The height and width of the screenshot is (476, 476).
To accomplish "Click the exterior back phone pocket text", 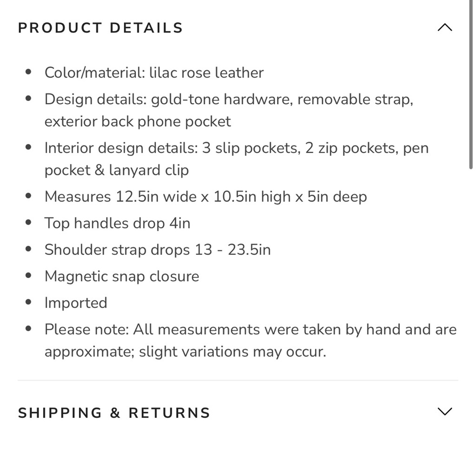I will point(138,121).
